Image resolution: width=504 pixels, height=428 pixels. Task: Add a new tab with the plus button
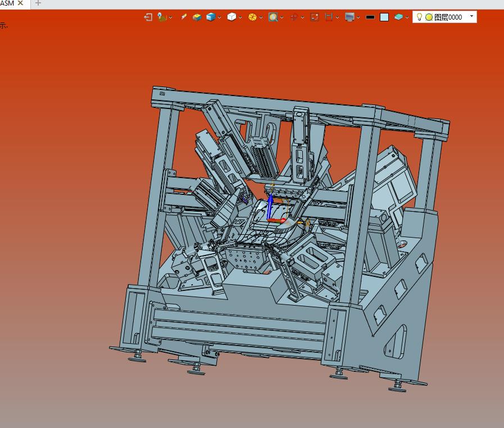coord(38,3)
